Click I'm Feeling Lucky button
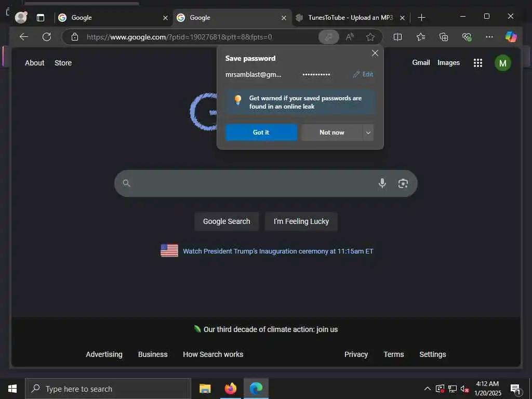Image resolution: width=532 pixels, height=399 pixels. [x=301, y=221]
